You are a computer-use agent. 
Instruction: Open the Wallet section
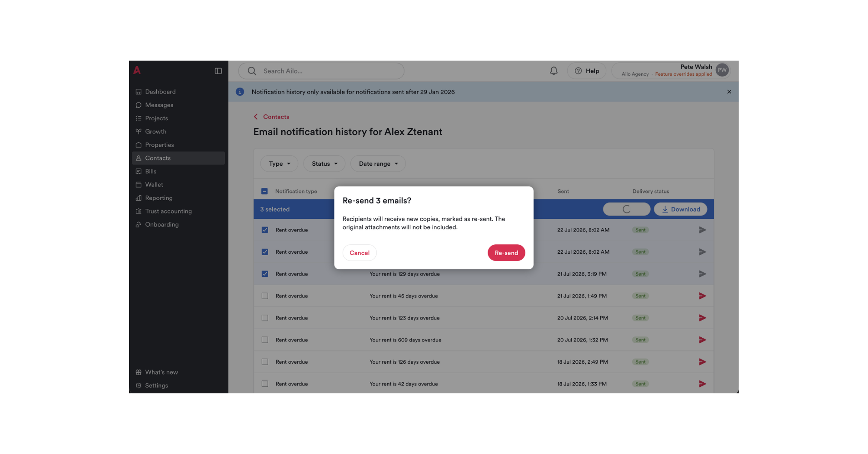(178, 185)
